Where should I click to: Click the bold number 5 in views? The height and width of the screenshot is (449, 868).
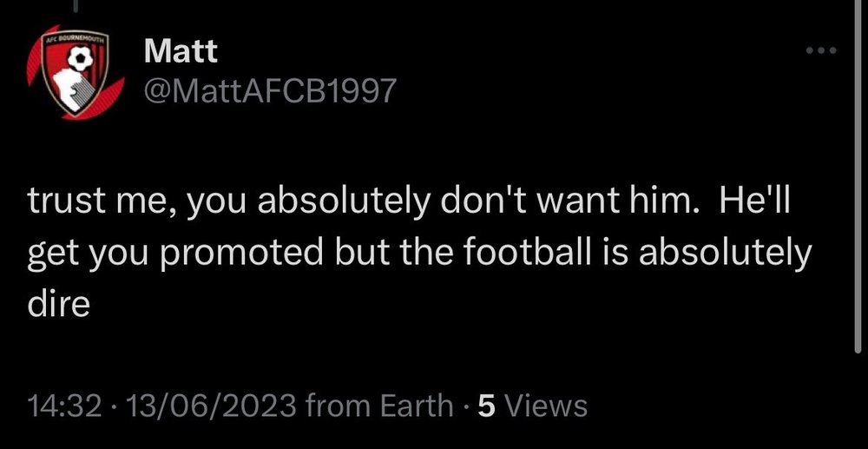coord(485,406)
